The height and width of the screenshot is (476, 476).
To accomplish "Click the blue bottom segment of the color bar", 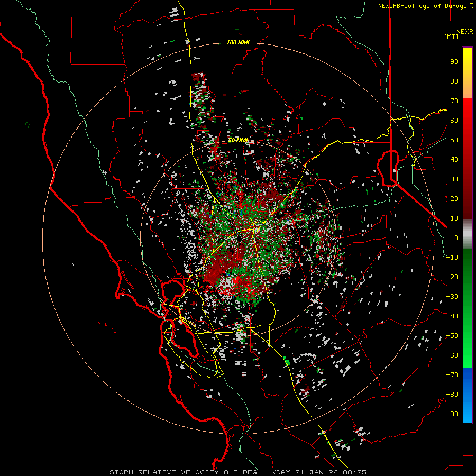I will [467, 395].
